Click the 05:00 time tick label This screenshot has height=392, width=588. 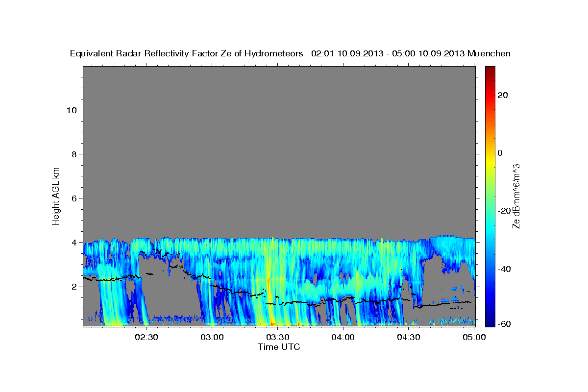click(474, 337)
